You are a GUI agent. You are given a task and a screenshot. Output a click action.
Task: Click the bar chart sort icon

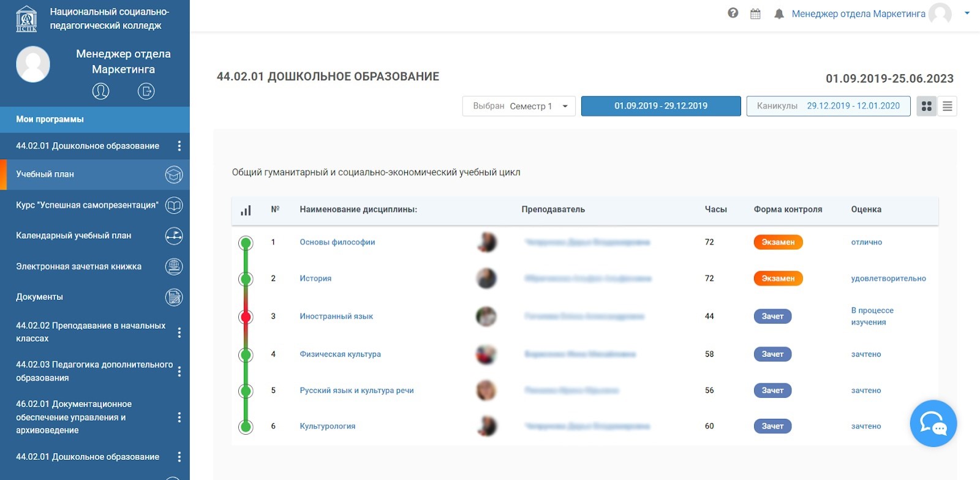pos(246,210)
